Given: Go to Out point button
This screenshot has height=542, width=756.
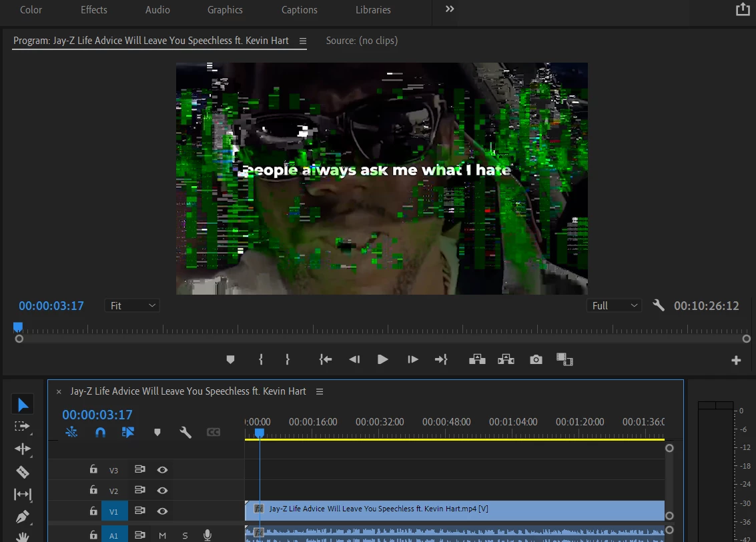Looking at the screenshot, I should coord(441,359).
